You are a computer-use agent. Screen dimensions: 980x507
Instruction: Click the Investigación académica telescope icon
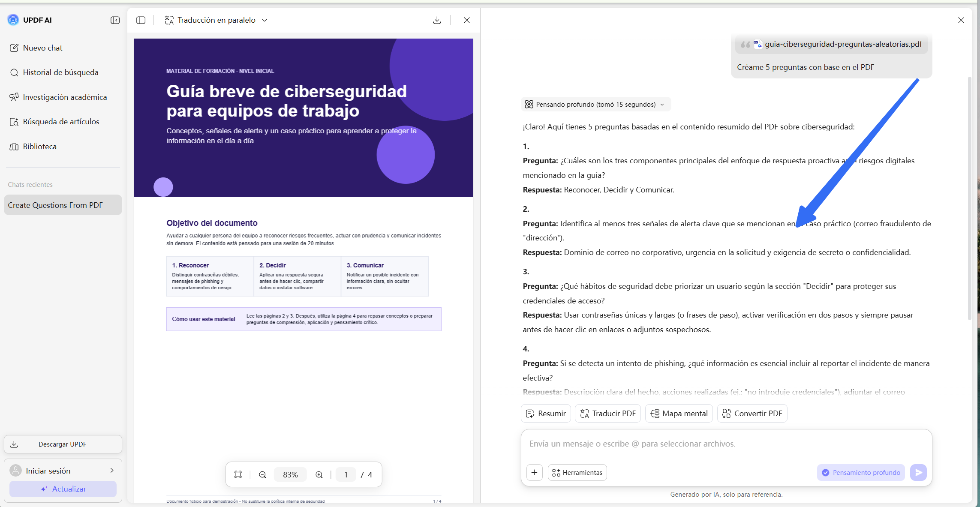click(14, 97)
